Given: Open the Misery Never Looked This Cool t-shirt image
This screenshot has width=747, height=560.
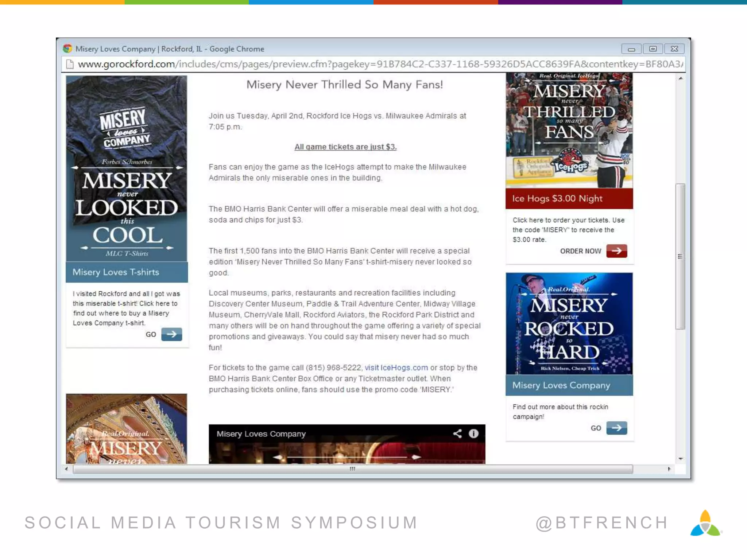Looking at the screenshot, I should coord(127,168).
